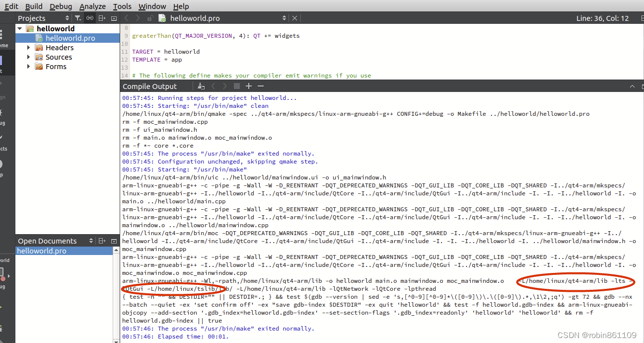Split the Open Documents panel

(x=102, y=241)
